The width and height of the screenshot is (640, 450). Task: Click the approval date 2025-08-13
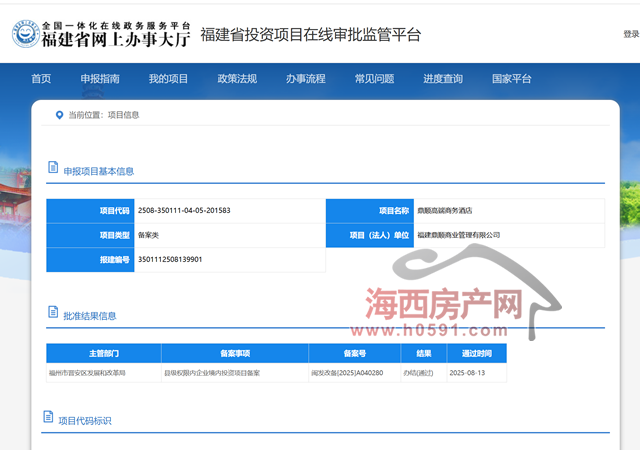(467, 373)
